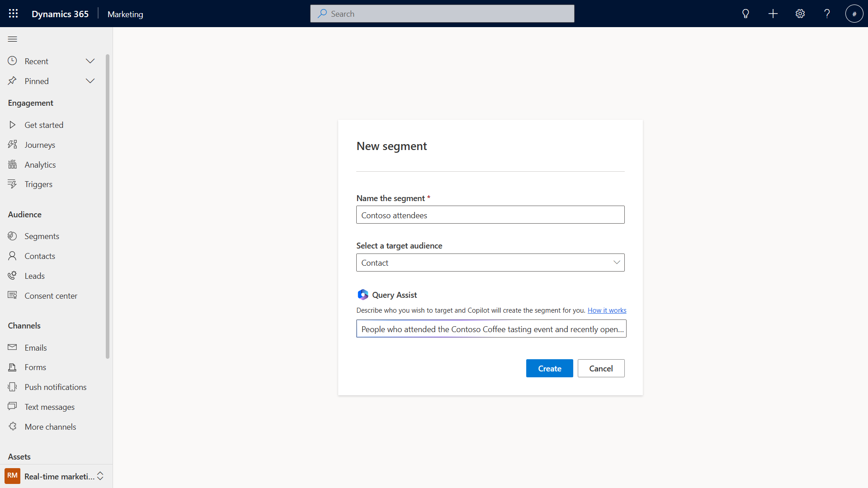Viewport: 868px width, 488px height.
Task: Click the plus quick-create icon
Action: pyautogui.click(x=773, y=14)
